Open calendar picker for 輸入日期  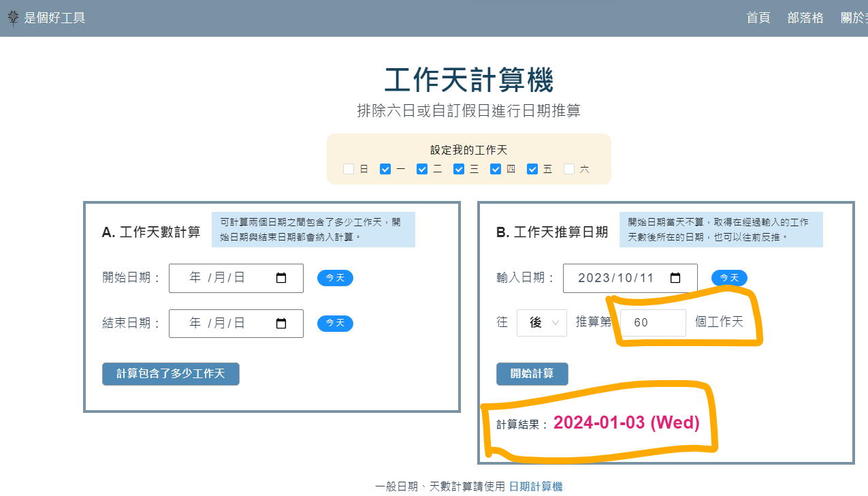[x=675, y=278]
